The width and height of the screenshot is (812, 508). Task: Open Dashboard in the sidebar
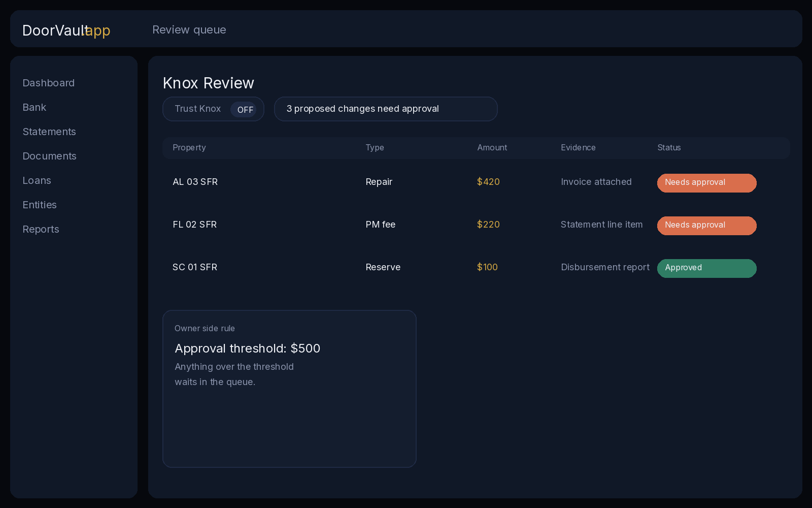pos(49,83)
